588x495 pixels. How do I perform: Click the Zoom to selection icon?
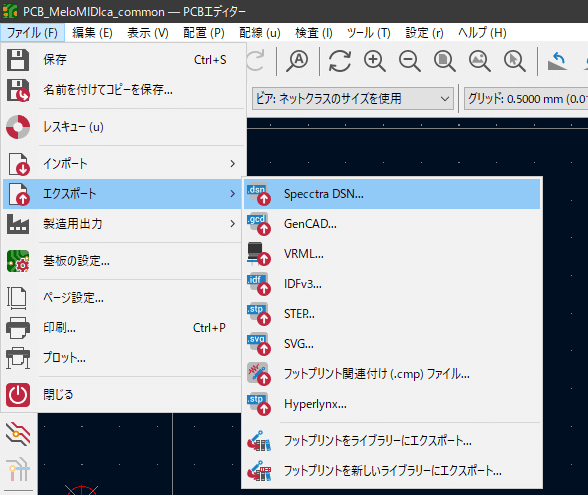tap(514, 61)
